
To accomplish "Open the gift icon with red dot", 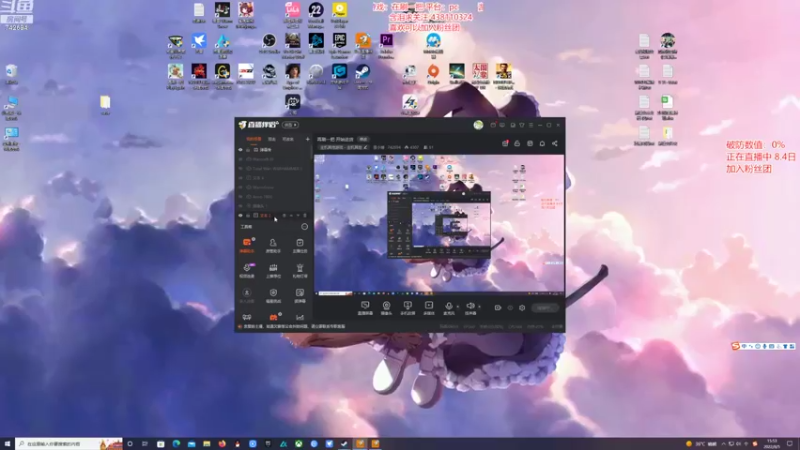I will pos(505,143).
